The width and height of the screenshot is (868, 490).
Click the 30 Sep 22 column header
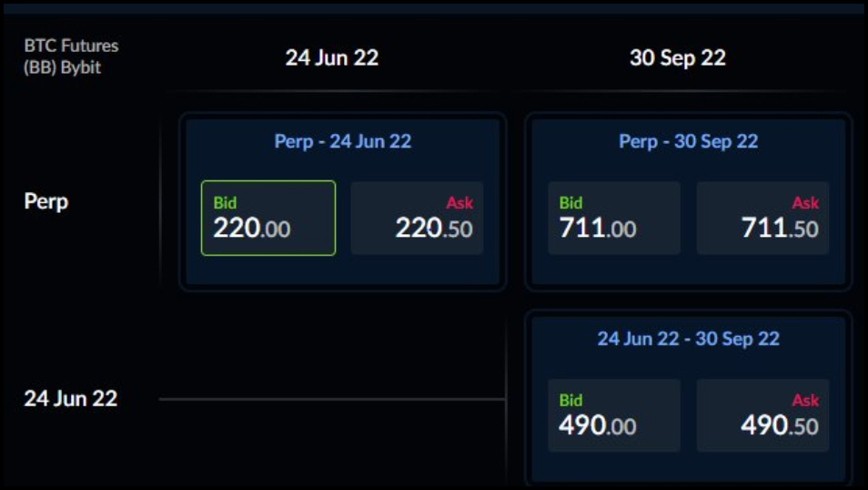click(x=677, y=58)
